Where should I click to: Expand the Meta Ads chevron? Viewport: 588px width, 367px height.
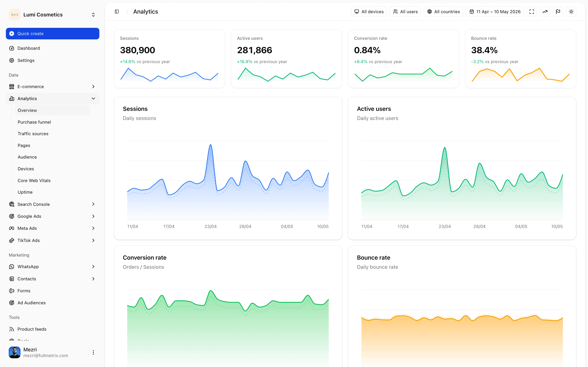pos(93,228)
